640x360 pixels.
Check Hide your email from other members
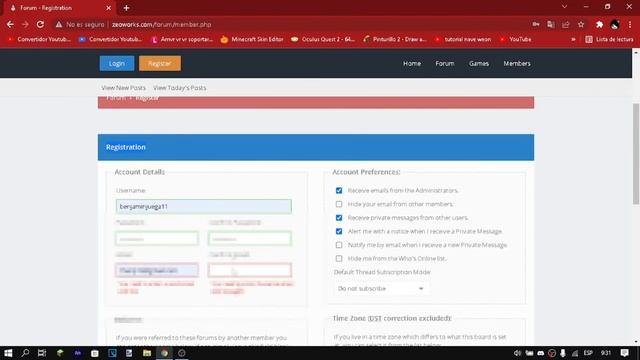[x=339, y=204]
